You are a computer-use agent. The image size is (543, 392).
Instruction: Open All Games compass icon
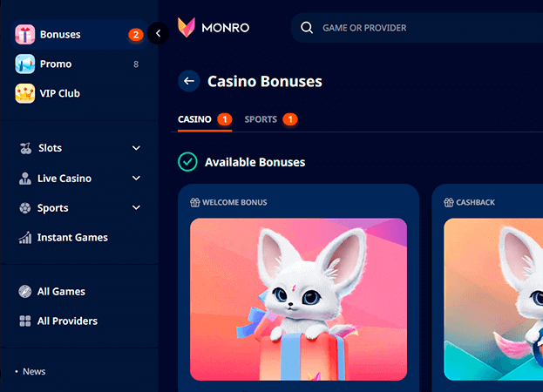pos(25,291)
